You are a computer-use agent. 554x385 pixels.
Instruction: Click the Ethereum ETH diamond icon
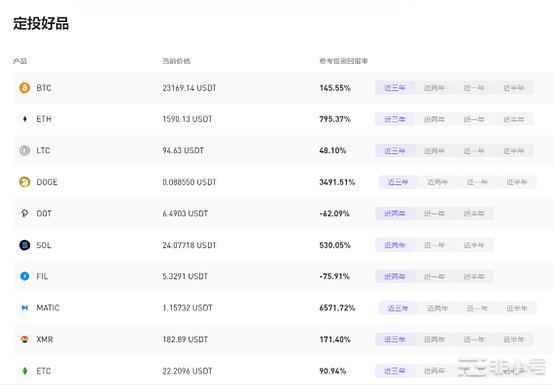24,119
